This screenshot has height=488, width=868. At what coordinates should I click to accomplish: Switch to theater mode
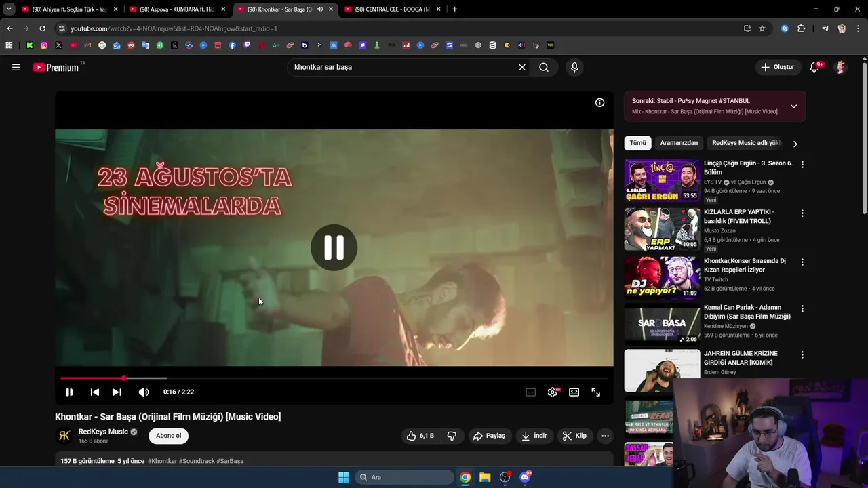point(574,392)
